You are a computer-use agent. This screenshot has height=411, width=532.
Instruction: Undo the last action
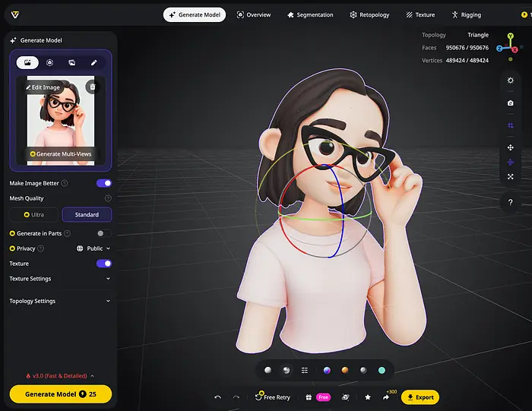pyautogui.click(x=218, y=397)
